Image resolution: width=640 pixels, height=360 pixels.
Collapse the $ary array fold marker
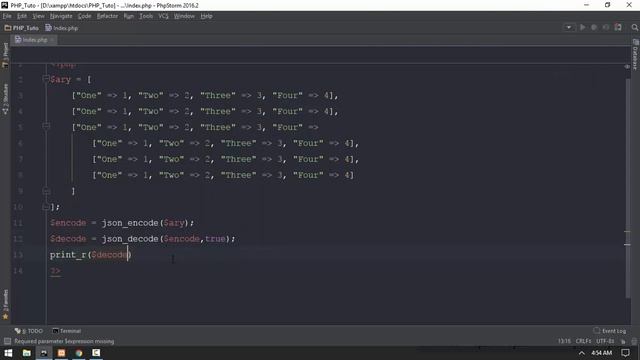click(x=46, y=79)
